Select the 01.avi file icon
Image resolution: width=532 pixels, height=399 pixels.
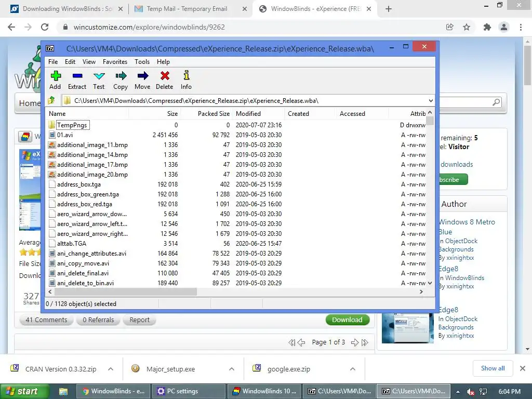pyautogui.click(x=52, y=135)
